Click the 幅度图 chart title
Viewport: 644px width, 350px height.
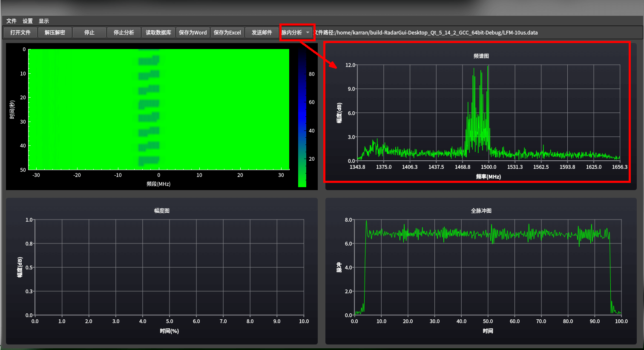tap(162, 211)
